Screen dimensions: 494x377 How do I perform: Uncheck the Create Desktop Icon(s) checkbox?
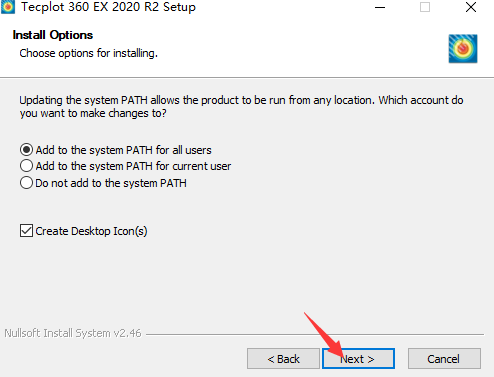pos(26,231)
